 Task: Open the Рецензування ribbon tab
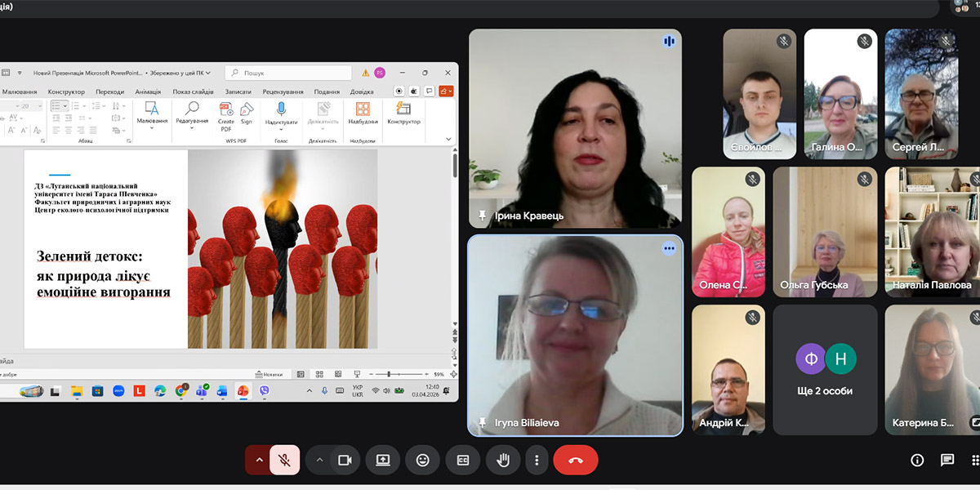coord(283,92)
